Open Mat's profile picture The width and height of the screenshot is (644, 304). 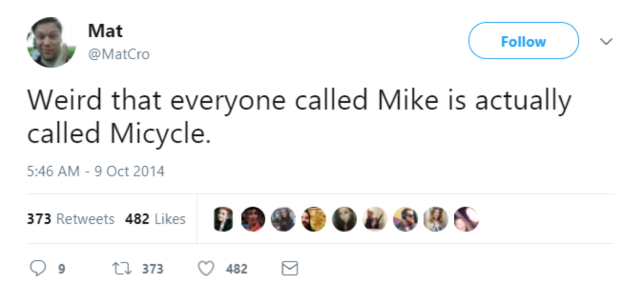tap(51, 42)
